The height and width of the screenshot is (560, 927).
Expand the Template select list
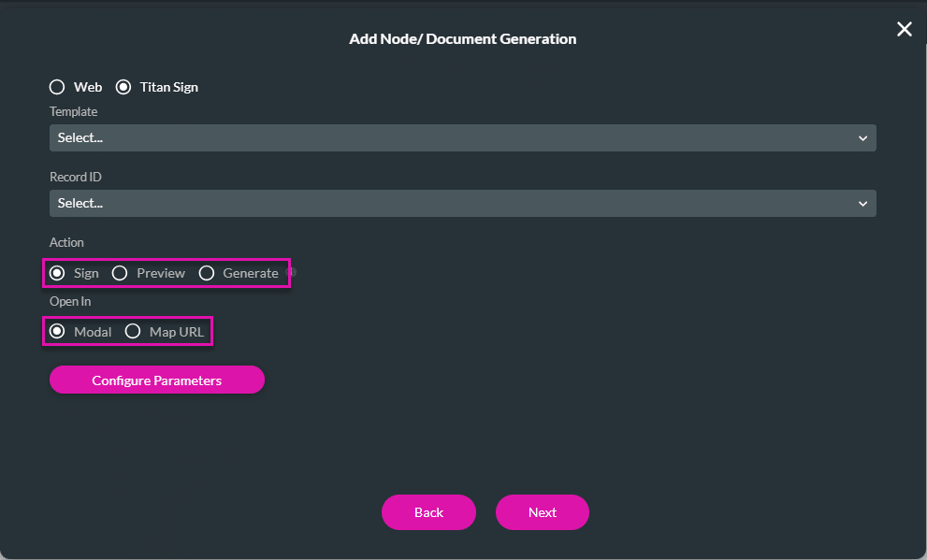pyautogui.click(x=463, y=137)
